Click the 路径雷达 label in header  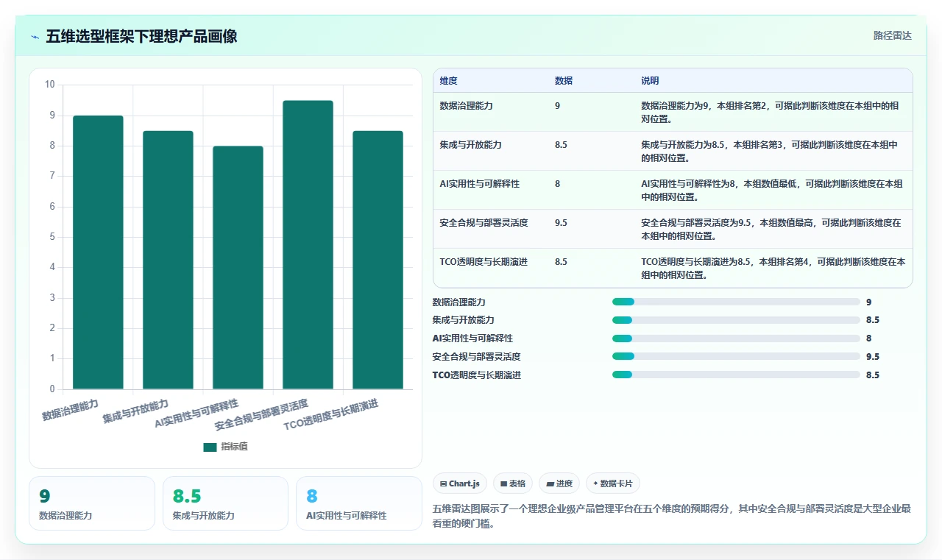coord(892,35)
